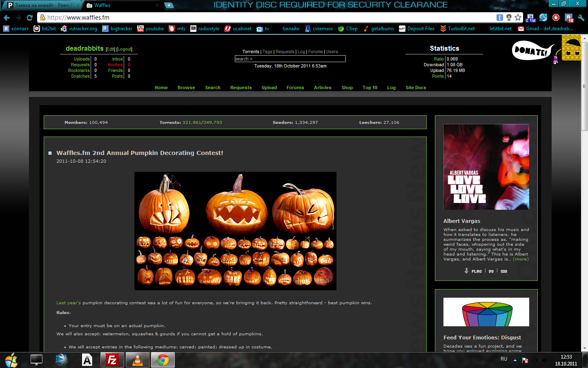Screen dimensions: 588x368
Task: Open the Deposit Files bookmark
Action: 417,29
